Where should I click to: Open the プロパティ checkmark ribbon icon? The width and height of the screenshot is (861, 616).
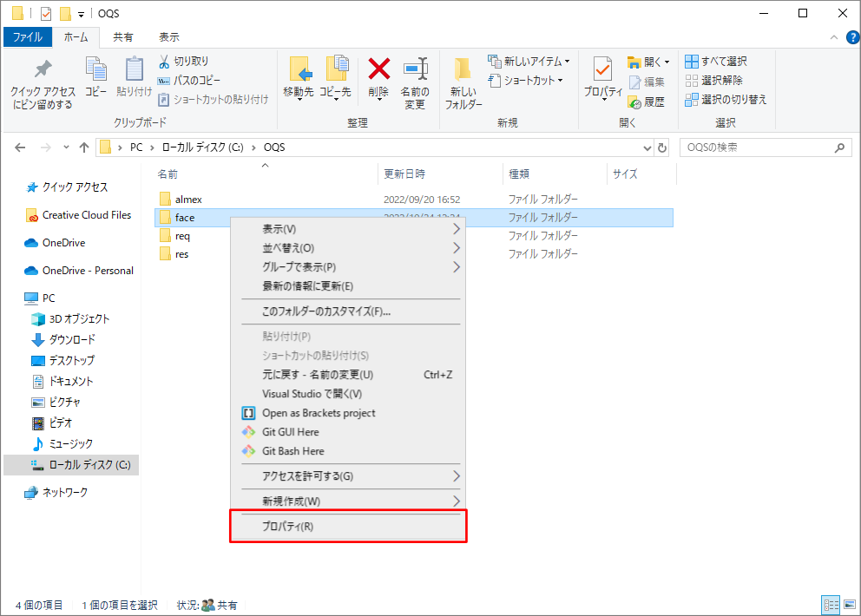pos(604,78)
